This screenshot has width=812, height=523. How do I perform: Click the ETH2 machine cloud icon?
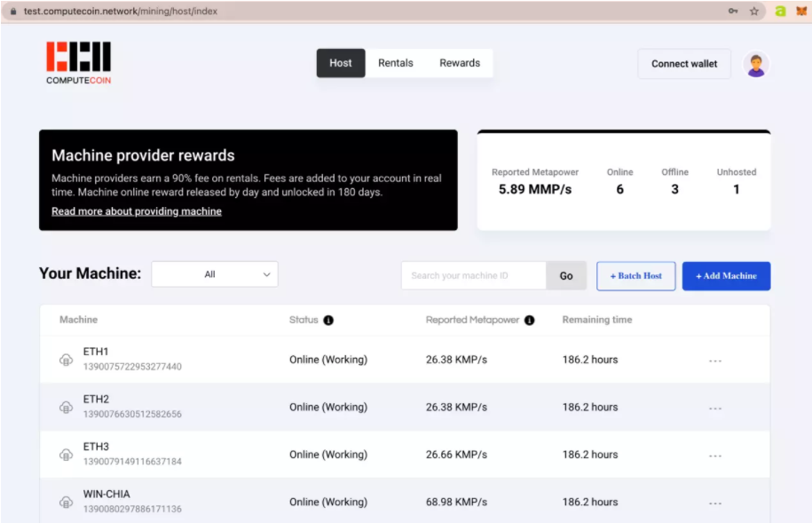[x=66, y=407]
